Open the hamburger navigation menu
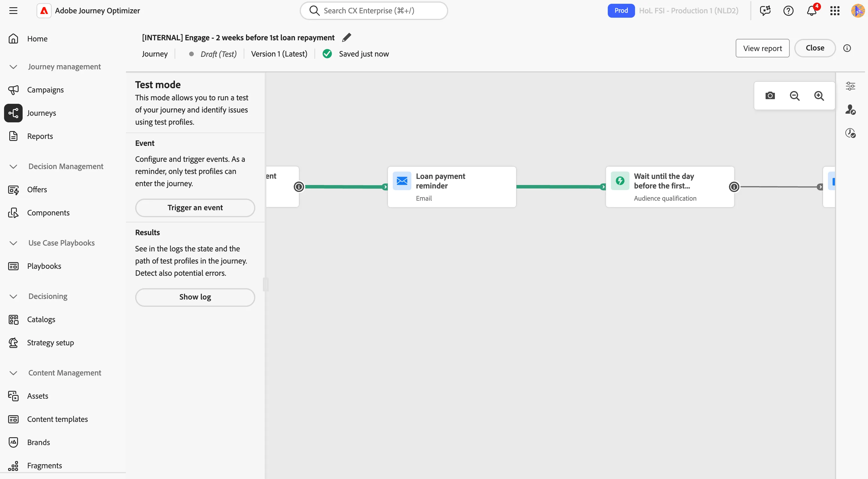The height and width of the screenshot is (479, 868). pyautogui.click(x=13, y=10)
